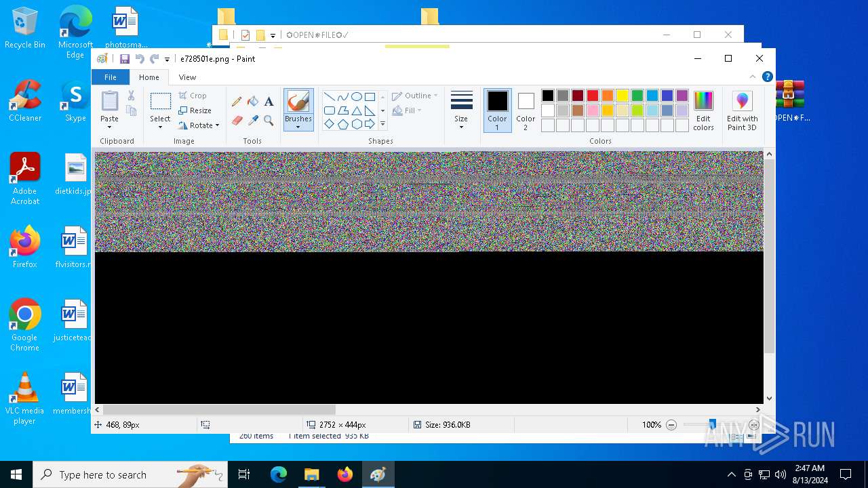The width and height of the screenshot is (868, 488).
Task: Activate Color 1 foreground box
Action: (497, 110)
